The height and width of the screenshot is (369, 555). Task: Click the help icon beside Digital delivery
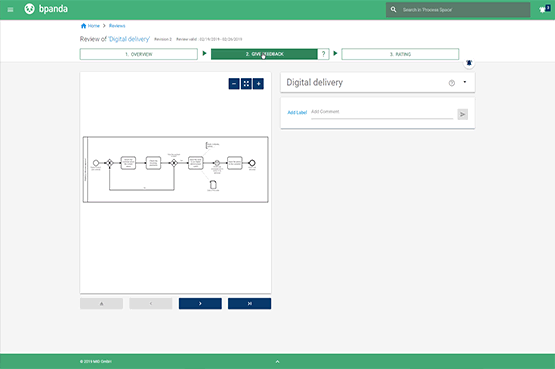452,83
